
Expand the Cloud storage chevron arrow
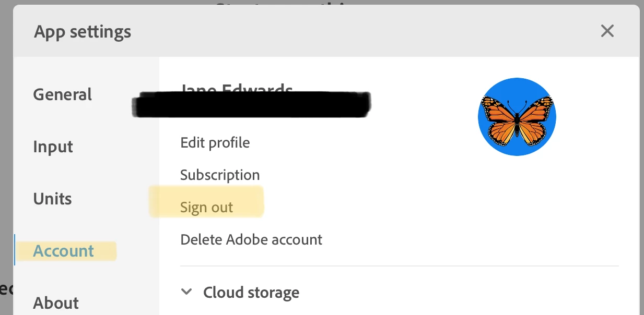click(x=186, y=292)
